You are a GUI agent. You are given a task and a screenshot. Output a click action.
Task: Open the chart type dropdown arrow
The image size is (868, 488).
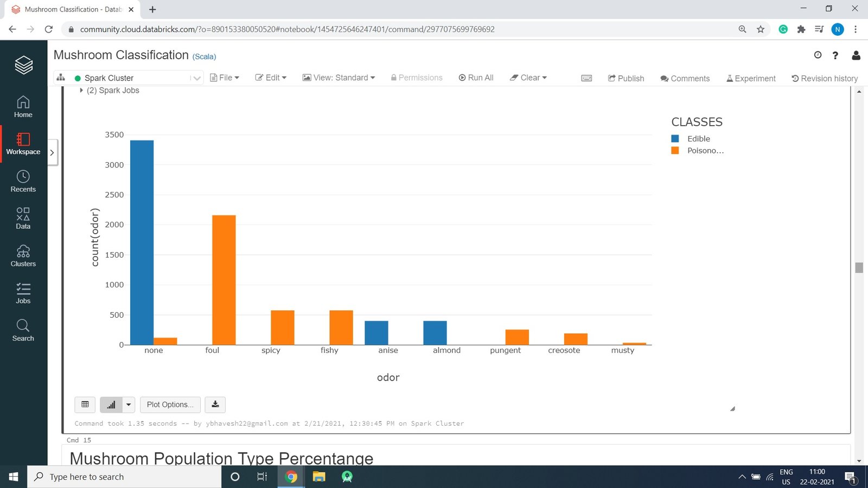click(129, 404)
